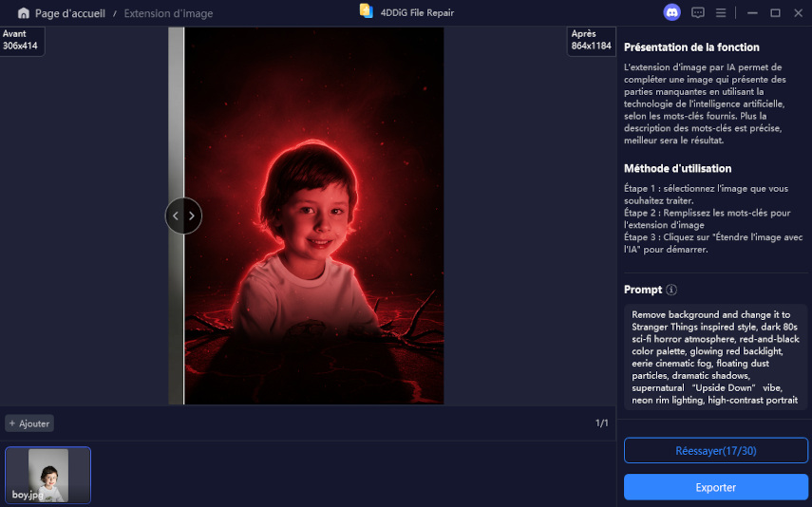Close the 4DDiG File Repair window
Screen dimensions: 812x507
(x=798, y=13)
